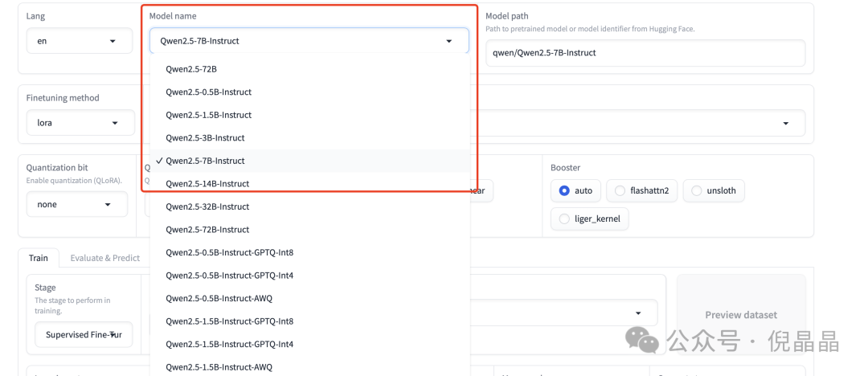Select Qwen2.5-32B-Instruct model

[310, 206]
